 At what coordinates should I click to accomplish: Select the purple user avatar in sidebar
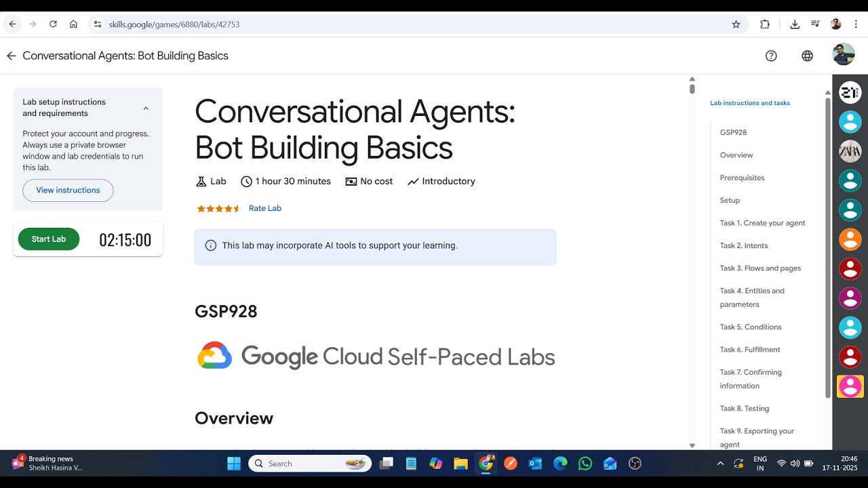click(x=850, y=298)
